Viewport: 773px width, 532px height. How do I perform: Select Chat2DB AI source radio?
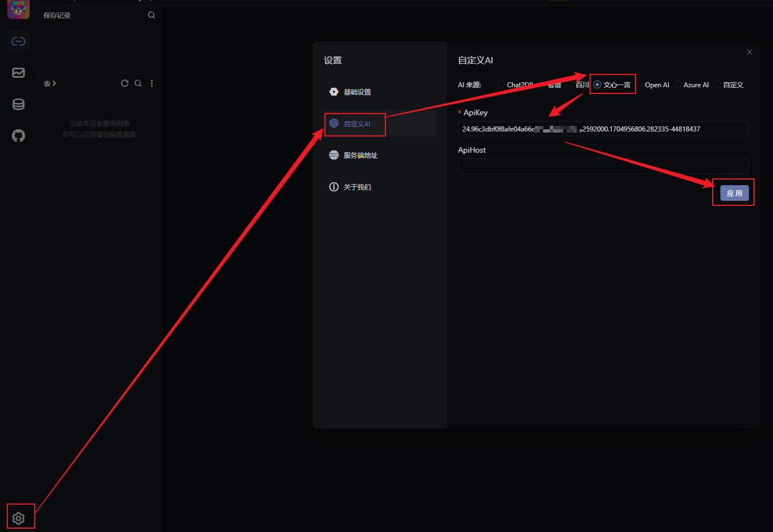[x=501, y=85]
